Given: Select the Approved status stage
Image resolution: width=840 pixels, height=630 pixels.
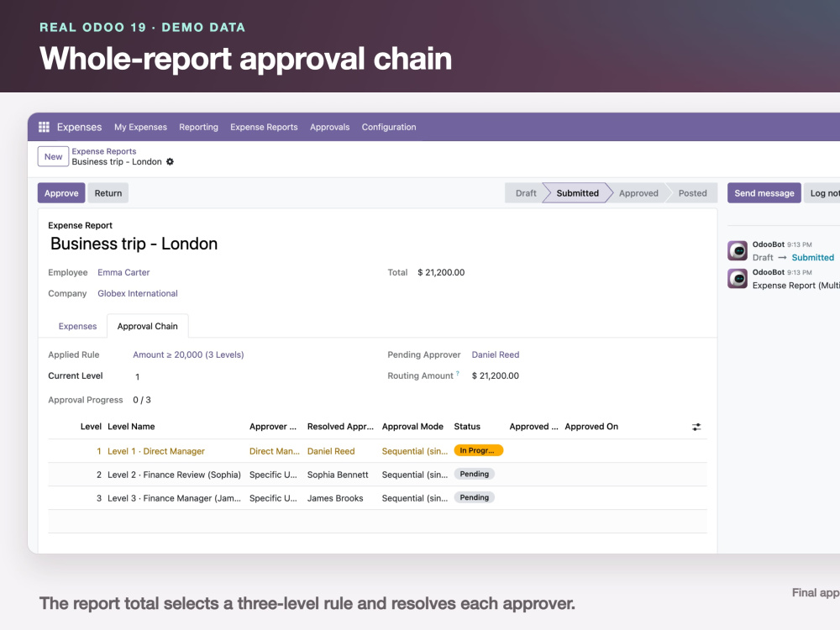Looking at the screenshot, I should pyautogui.click(x=638, y=193).
